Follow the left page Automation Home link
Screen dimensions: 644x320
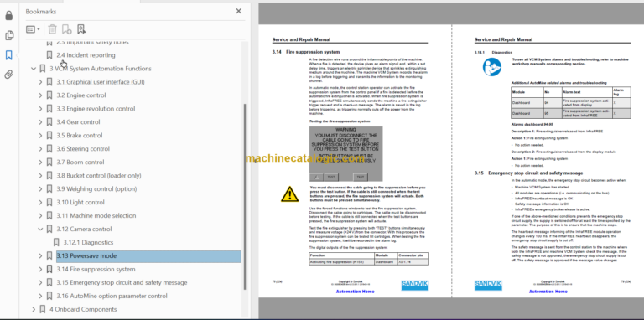pyautogui.click(x=355, y=292)
